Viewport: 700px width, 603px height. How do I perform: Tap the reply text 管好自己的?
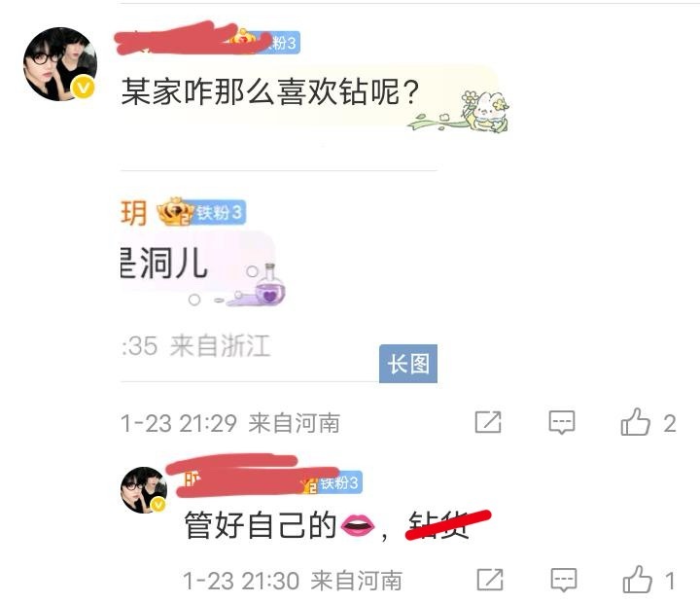click(261, 525)
